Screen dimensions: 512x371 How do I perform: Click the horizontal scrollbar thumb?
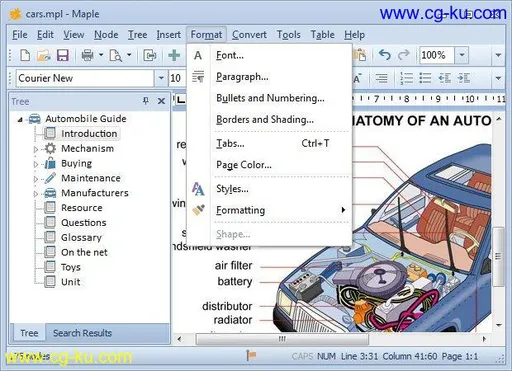(282, 339)
